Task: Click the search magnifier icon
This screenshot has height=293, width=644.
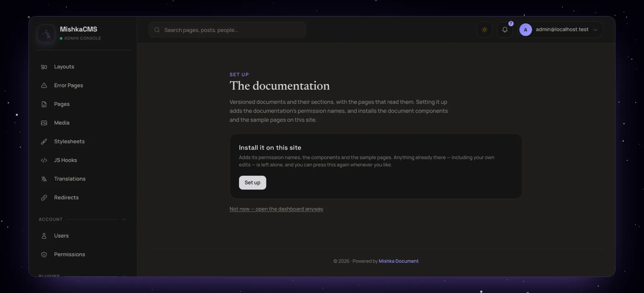Action: point(157,30)
